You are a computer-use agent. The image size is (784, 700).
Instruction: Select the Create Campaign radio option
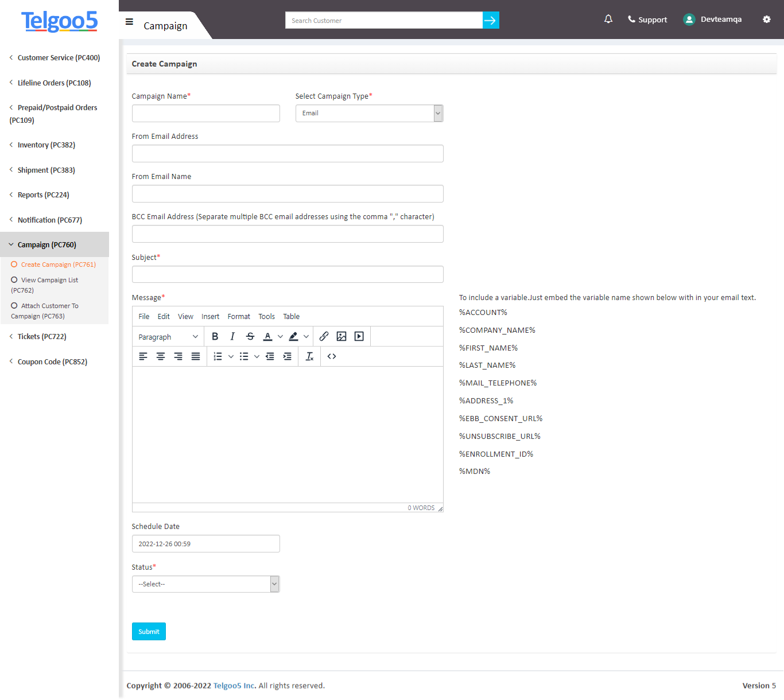point(14,264)
